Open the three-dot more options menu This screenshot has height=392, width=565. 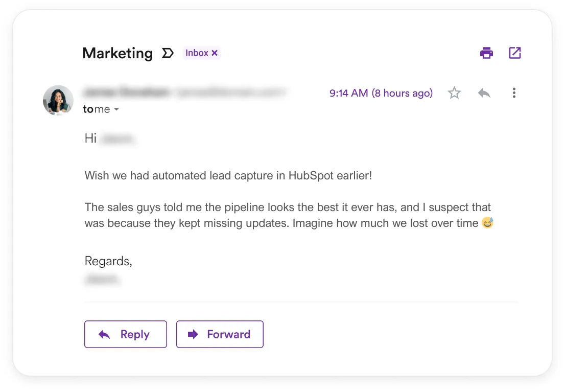(514, 93)
